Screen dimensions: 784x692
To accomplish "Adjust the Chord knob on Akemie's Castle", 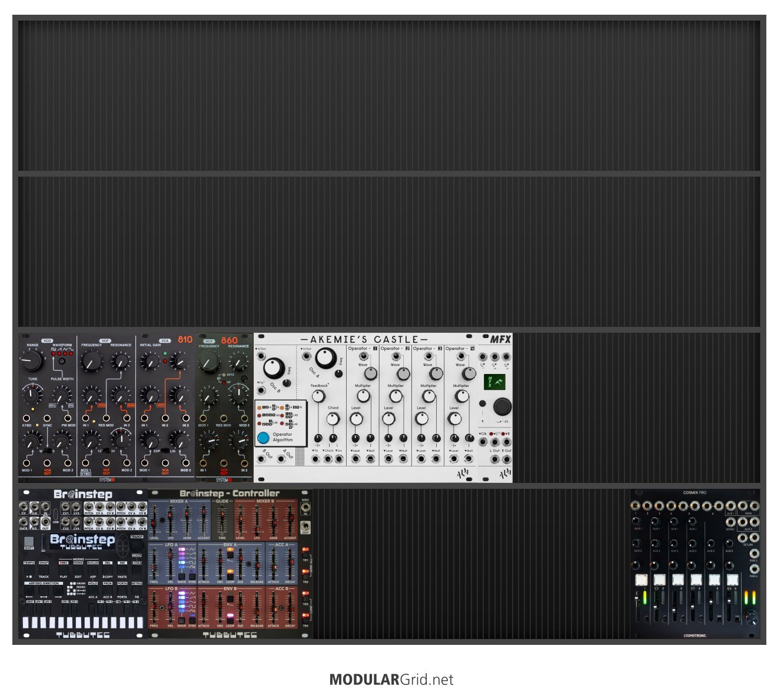I will pyautogui.click(x=333, y=418).
